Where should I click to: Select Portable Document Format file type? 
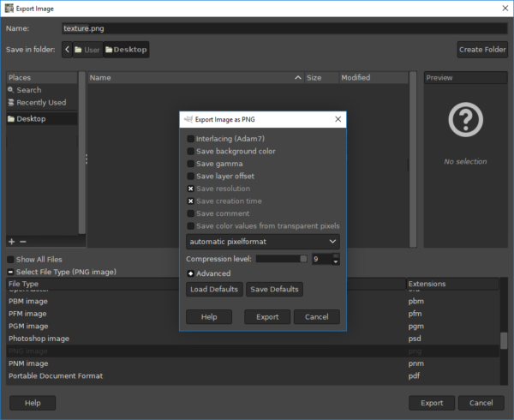point(253,376)
